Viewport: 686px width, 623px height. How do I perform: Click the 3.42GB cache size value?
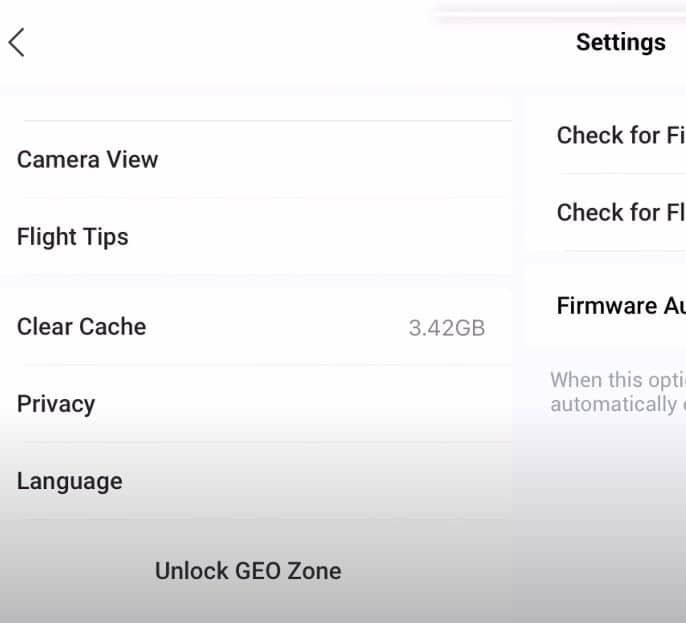pyautogui.click(x=447, y=328)
